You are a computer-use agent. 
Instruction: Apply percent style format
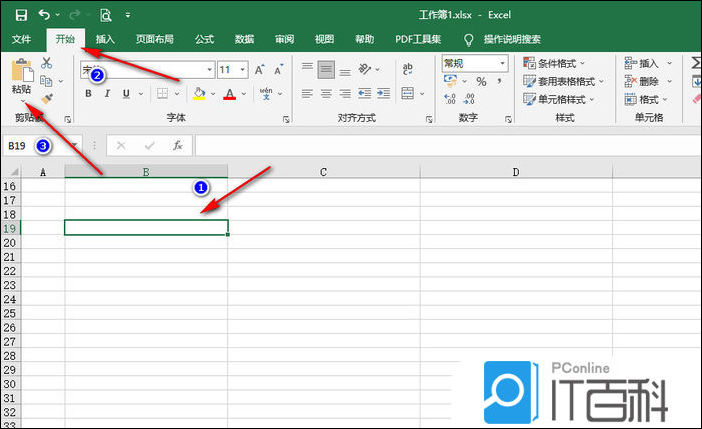(481, 82)
